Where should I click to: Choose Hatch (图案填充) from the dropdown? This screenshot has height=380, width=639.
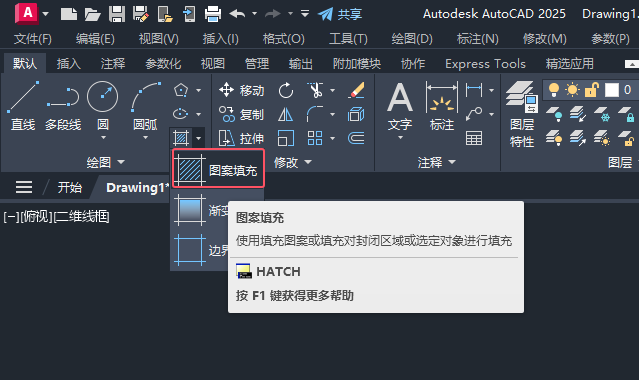(218, 168)
